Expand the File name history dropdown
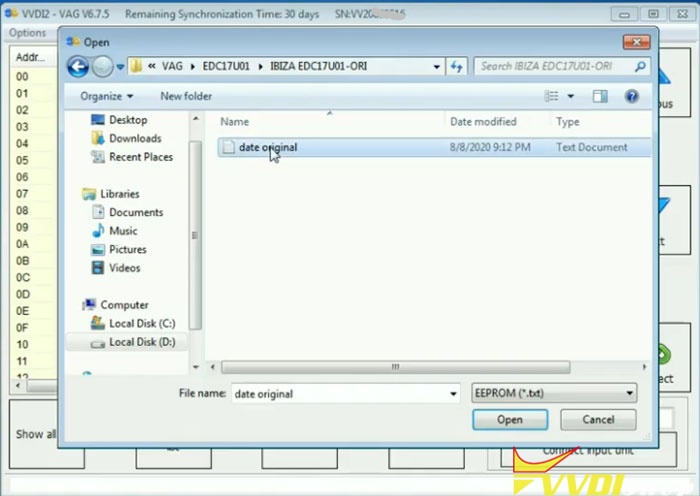The height and width of the screenshot is (496, 700). tap(453, 394)
